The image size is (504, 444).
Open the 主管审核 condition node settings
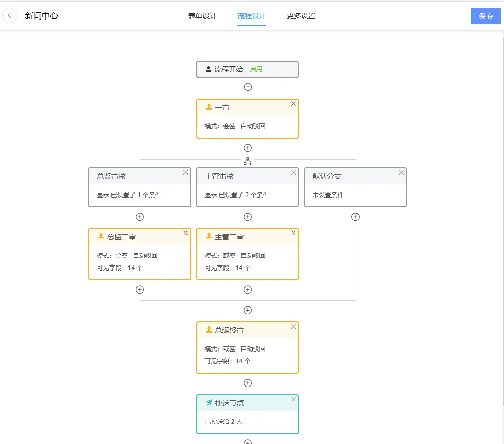(x=248, y=187)
